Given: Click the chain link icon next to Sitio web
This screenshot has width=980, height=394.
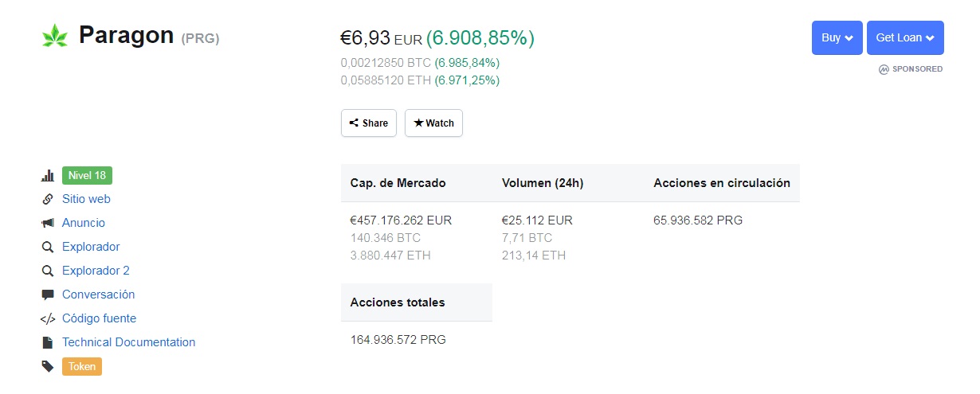Looking at the screenshot, I should pos(47,199).
